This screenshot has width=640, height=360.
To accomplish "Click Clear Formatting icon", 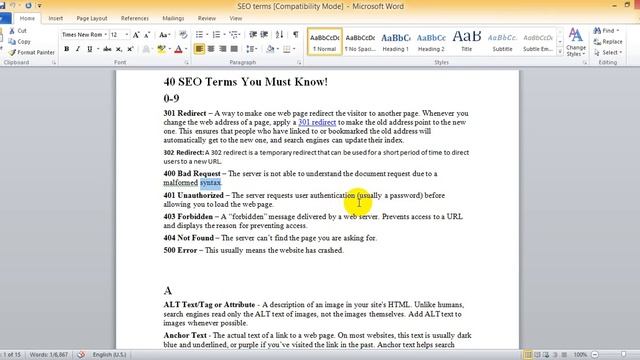I will 183,35.
